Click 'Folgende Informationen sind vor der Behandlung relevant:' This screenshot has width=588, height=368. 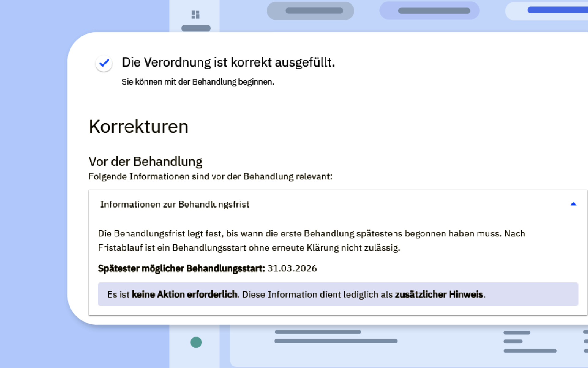point(210,177)
